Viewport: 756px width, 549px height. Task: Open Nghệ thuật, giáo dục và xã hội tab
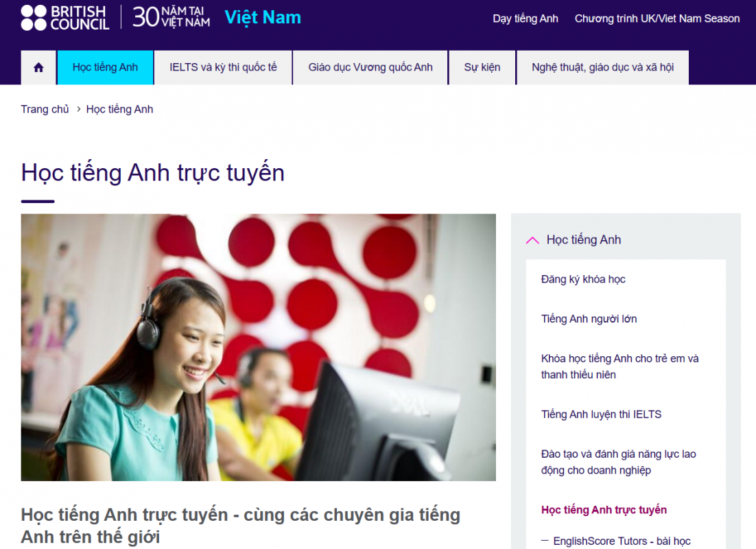point(602,67)
